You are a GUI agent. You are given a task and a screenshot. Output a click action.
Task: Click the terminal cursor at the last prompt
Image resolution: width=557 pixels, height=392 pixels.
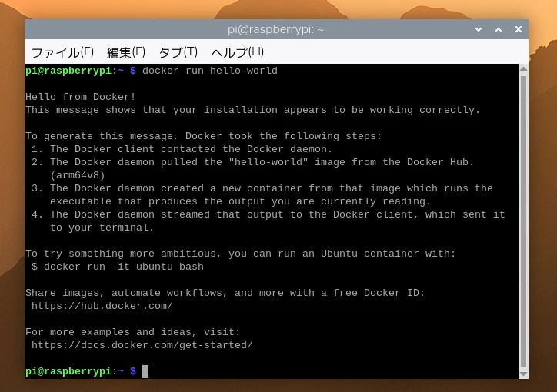(x=145, y=371)
